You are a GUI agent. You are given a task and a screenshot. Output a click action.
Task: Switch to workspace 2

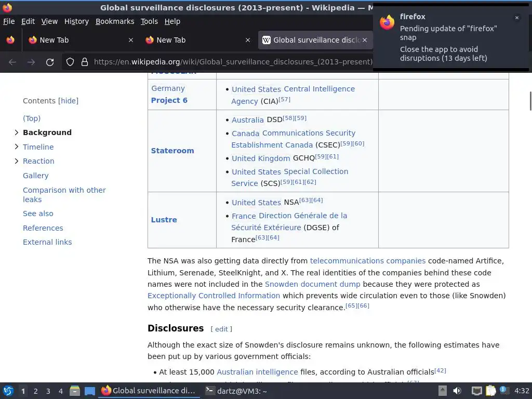tap(36, 391)
